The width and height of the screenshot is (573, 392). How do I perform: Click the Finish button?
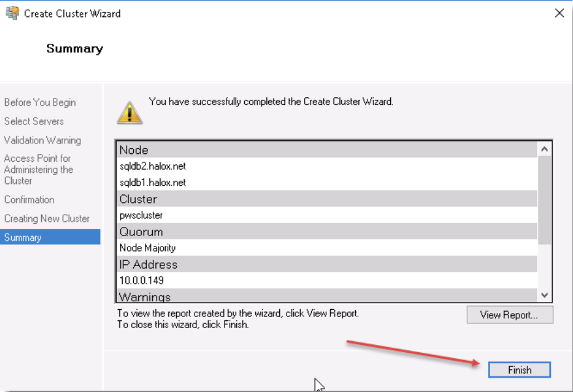click(x=519, y=370)
